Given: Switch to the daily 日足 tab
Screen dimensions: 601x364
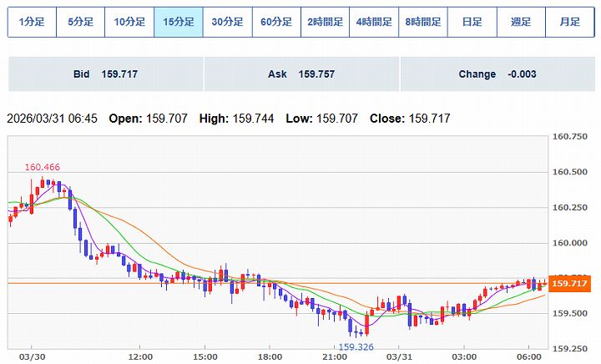Looking at the screenshot, I should click(x=472, y=23).
